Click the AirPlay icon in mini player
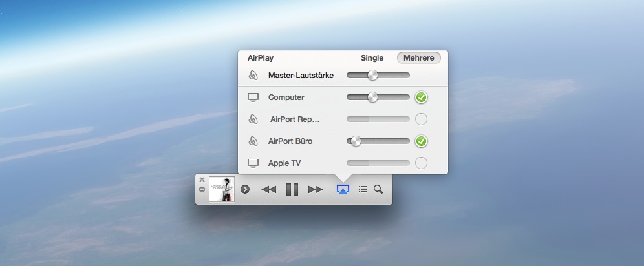Viewport: 644px width, 266px height. [x=343, y=189]
